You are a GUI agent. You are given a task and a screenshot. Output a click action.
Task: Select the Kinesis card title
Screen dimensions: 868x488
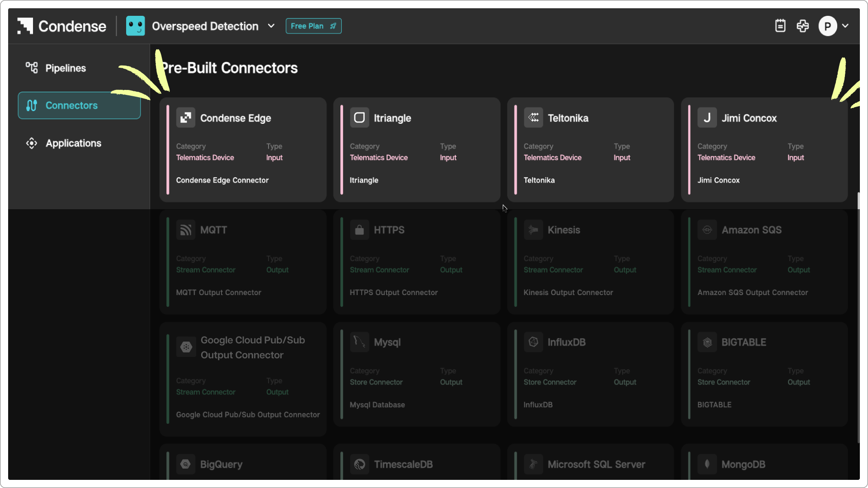(564, 230)
